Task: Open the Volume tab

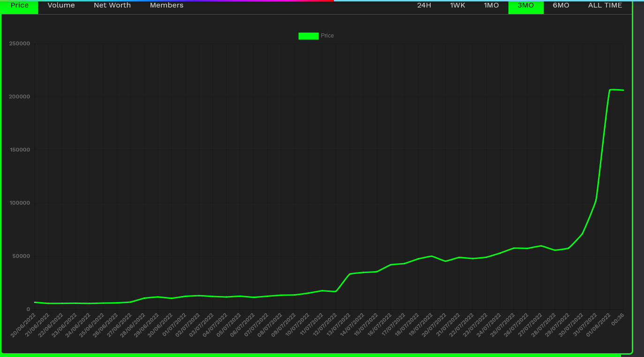Action: tap(61, 6)
